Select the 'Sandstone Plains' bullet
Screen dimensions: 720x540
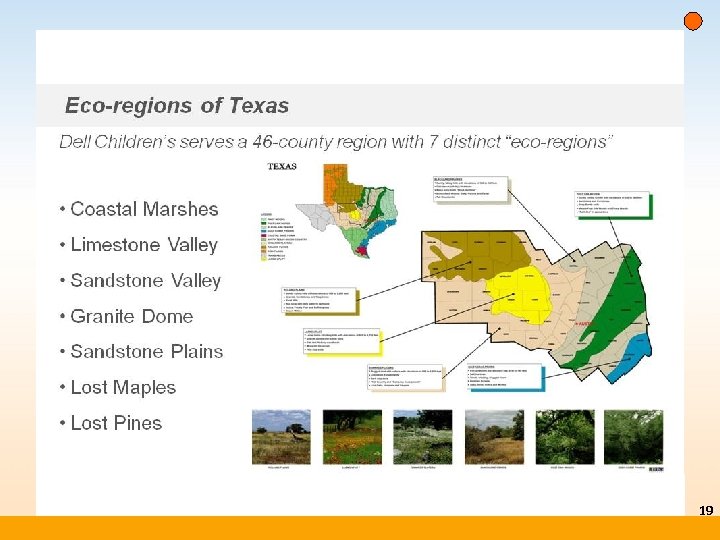pyautogui.click(x=141, y=352)
